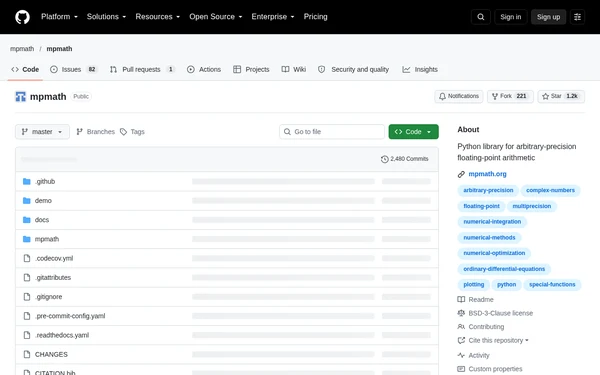Switch to the Actions tab

click(x=204, y=69)
